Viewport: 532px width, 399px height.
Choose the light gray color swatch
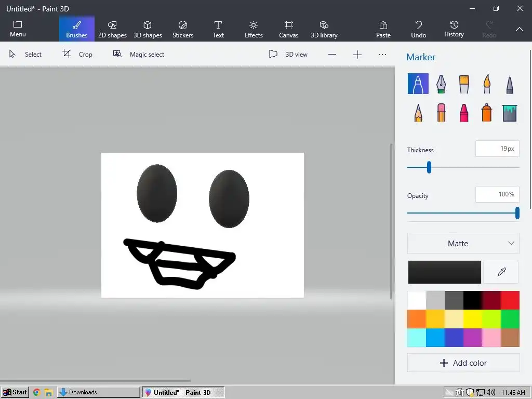coord(435,300)
